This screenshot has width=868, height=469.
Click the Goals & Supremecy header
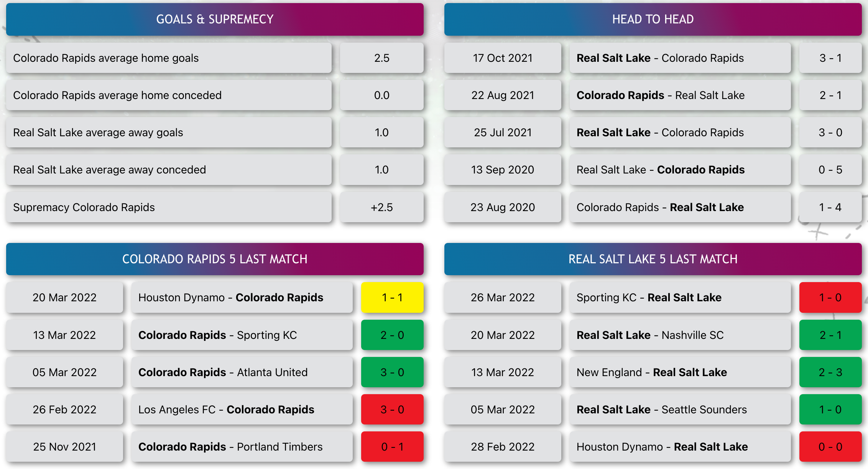pyautogui.click(x=215, y=19)
